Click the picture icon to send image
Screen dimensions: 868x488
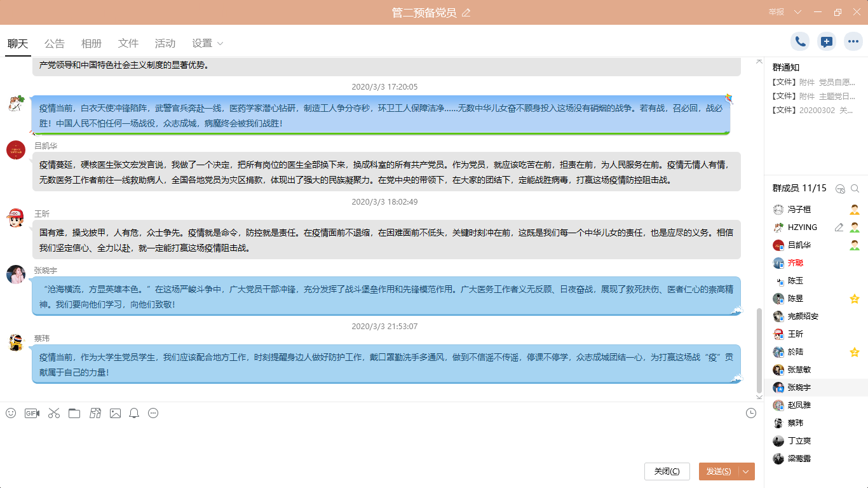pos(115,413)
